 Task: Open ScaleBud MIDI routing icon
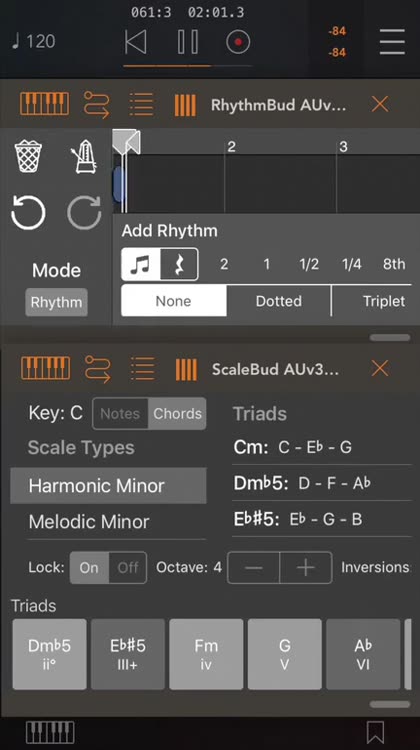97,369
